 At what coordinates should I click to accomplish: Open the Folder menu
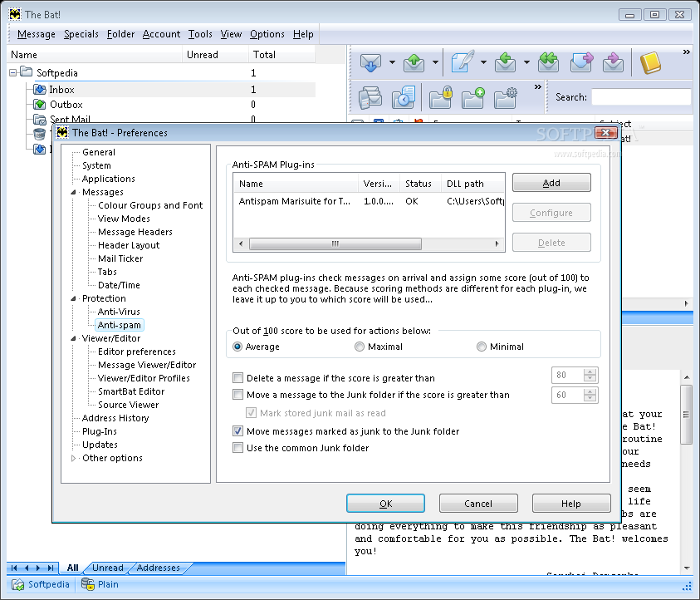pyautogui.click(x=120, y=34)
